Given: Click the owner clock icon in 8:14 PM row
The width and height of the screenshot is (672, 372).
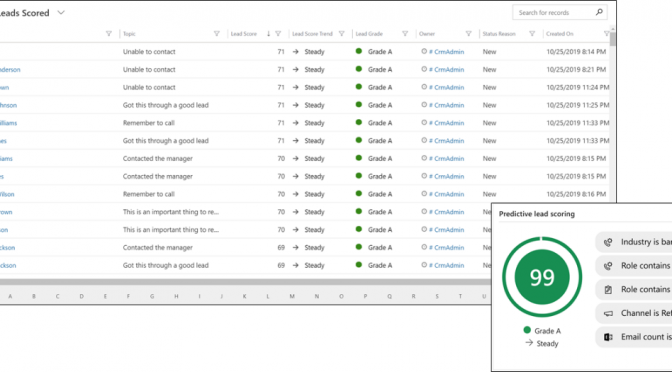Looking at the screenshot, I should click(424, 51).
